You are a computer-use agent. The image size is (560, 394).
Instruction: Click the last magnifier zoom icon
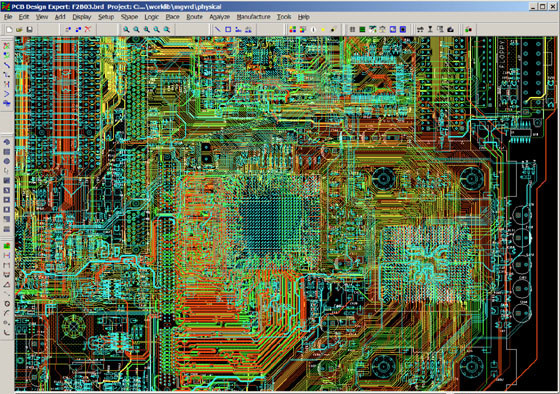click(167, 30)
